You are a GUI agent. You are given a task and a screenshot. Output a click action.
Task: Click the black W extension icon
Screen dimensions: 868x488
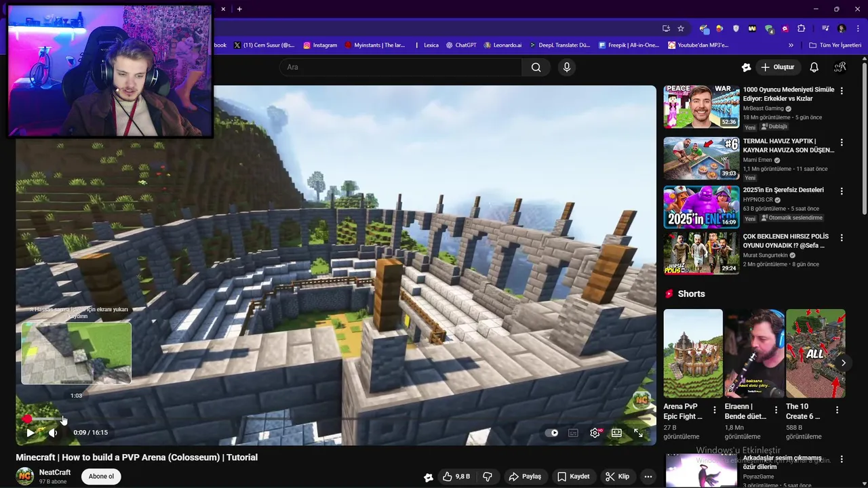tap(752, 28)
